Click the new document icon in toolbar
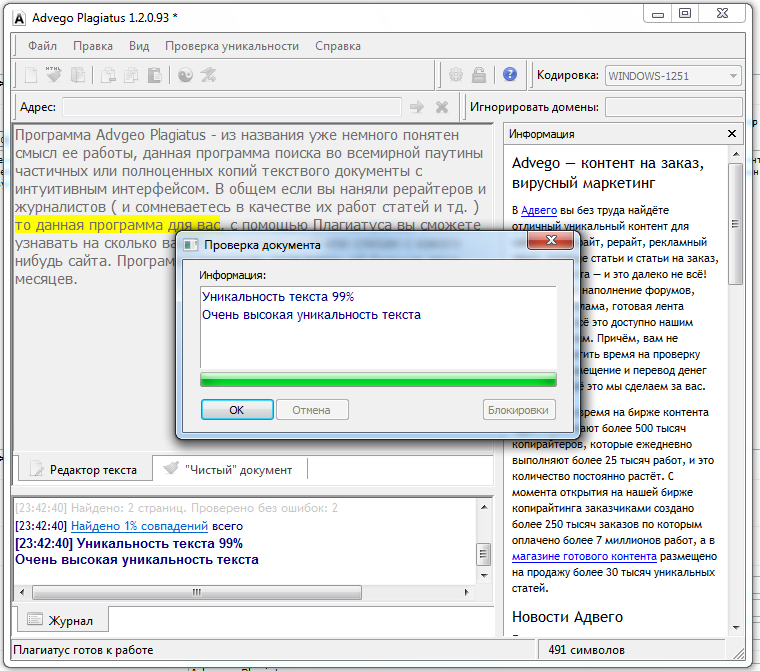 click(31, 75)
